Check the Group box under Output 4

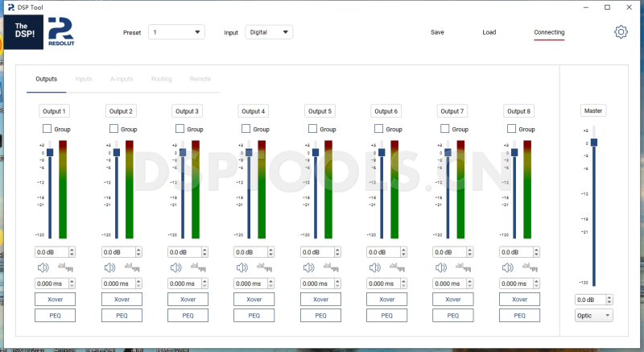tap(246, 129)
